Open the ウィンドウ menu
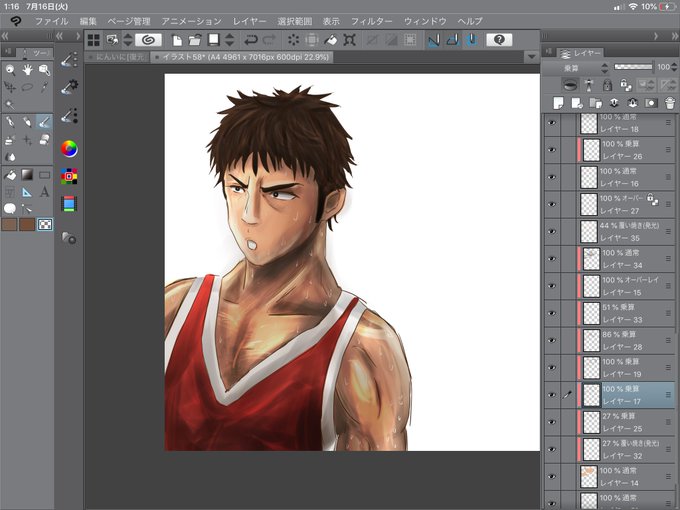Image resolution: width=680 pixels, height=510 pixels. tap(425, 21)
